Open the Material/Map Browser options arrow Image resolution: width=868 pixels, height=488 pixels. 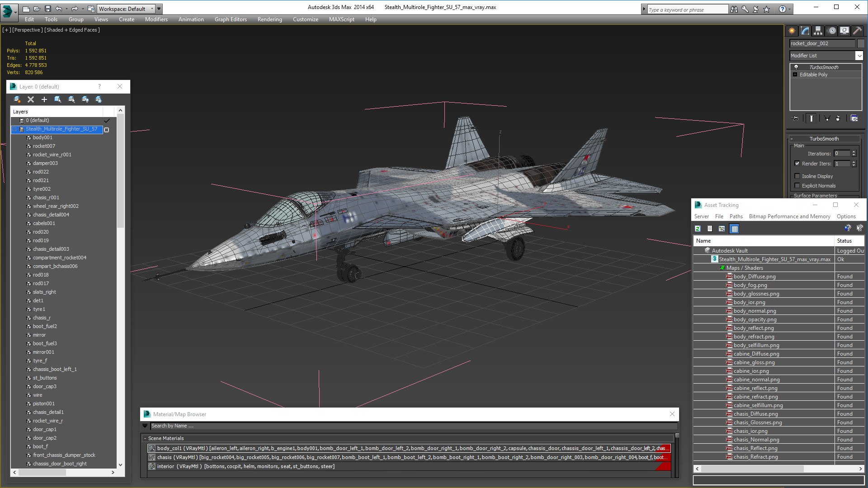(145, 426)
